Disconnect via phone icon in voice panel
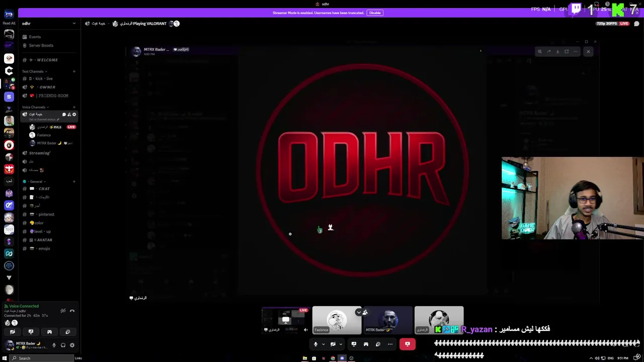Screen dimensions: 644x362 click(x=72, y=311)
